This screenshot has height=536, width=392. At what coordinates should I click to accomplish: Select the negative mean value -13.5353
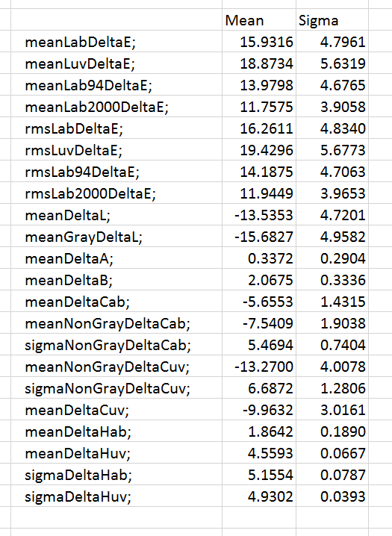tap(258, 215)
